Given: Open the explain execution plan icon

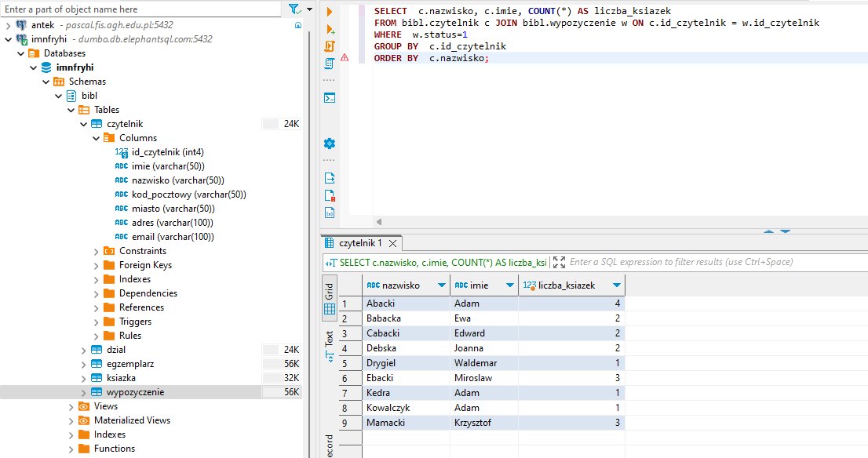Looking at the screenshot, I should [x=330, y=64].
